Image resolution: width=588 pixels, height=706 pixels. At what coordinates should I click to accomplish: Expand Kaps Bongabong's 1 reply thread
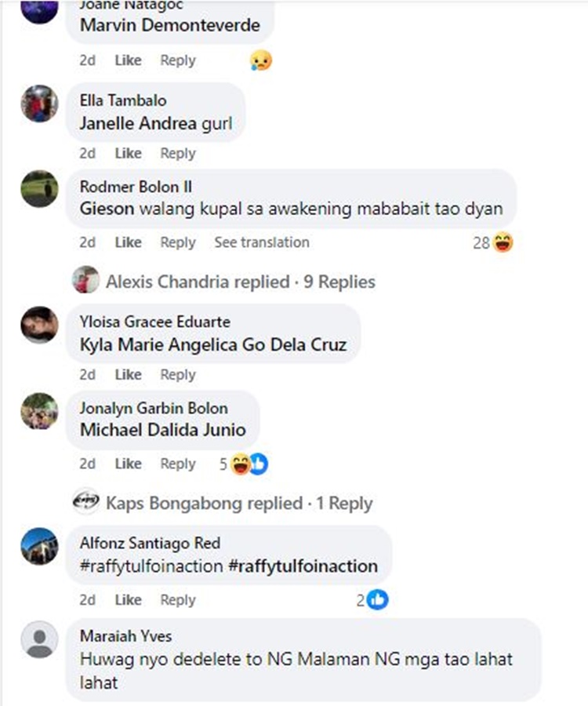(x=343, y=504)
